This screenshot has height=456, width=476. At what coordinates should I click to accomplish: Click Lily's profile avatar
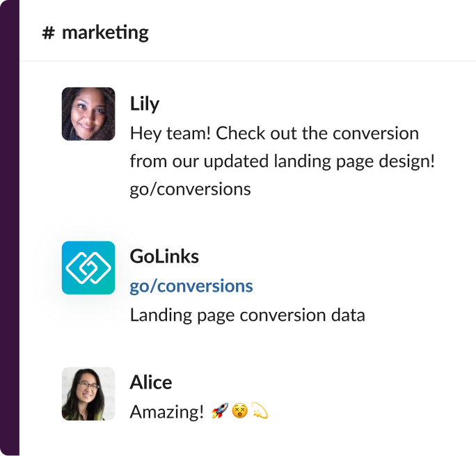click(x=88, y=114)
